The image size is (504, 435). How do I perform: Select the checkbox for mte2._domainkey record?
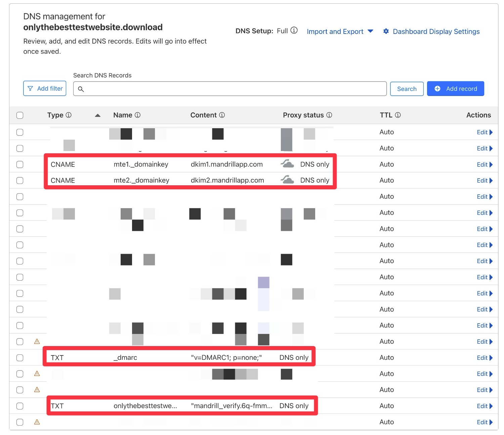point(20,181)
